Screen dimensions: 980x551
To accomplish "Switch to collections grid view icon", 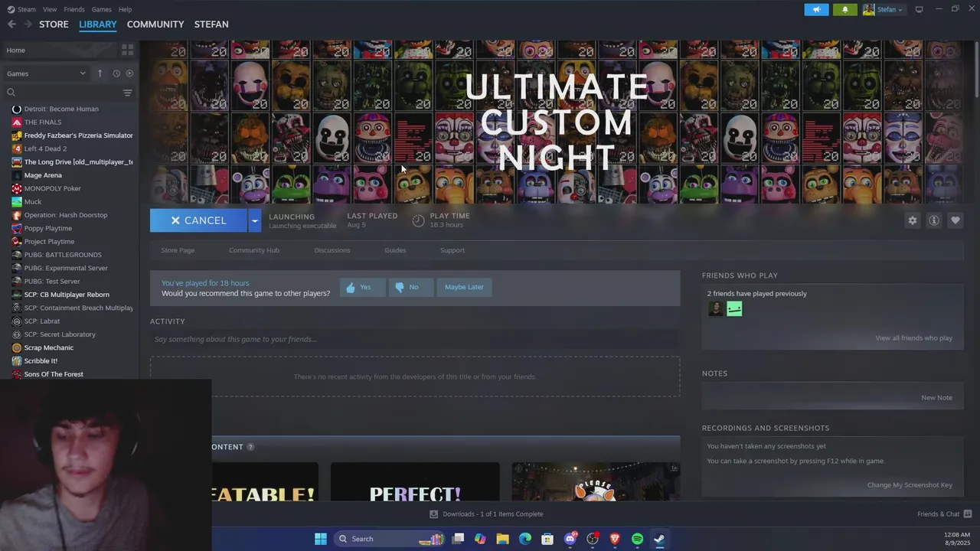I will [x=127, y=50].
